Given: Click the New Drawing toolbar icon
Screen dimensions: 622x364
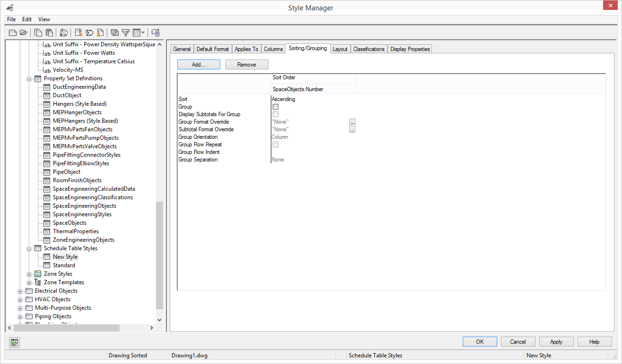Looking at the screenshot, I should tap(13, 33).
